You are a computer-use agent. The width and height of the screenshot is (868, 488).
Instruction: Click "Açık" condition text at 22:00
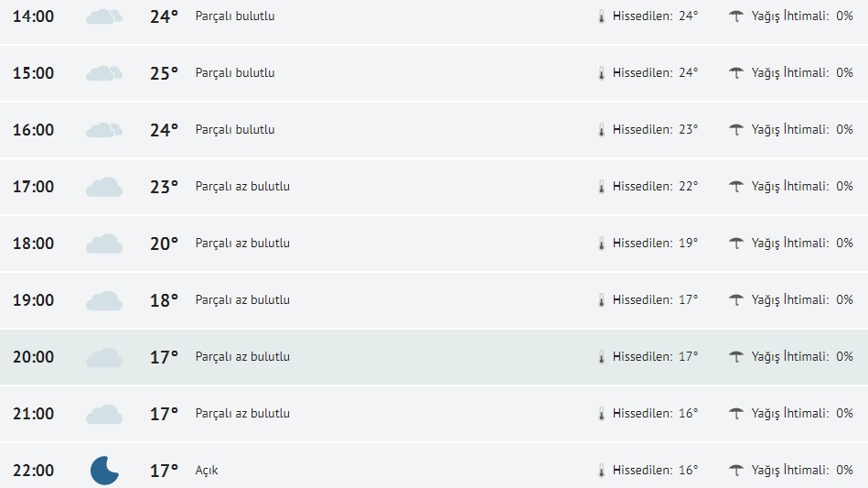pyautogui.click(x=207, y=471)
